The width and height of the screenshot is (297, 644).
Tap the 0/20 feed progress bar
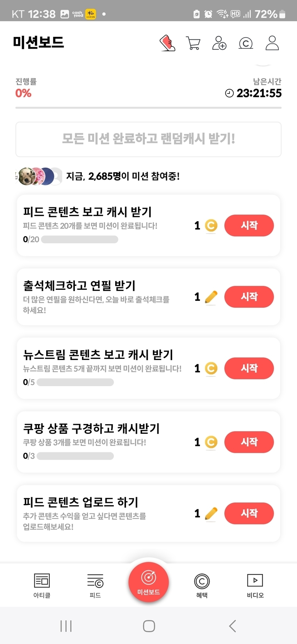point(79,239)
